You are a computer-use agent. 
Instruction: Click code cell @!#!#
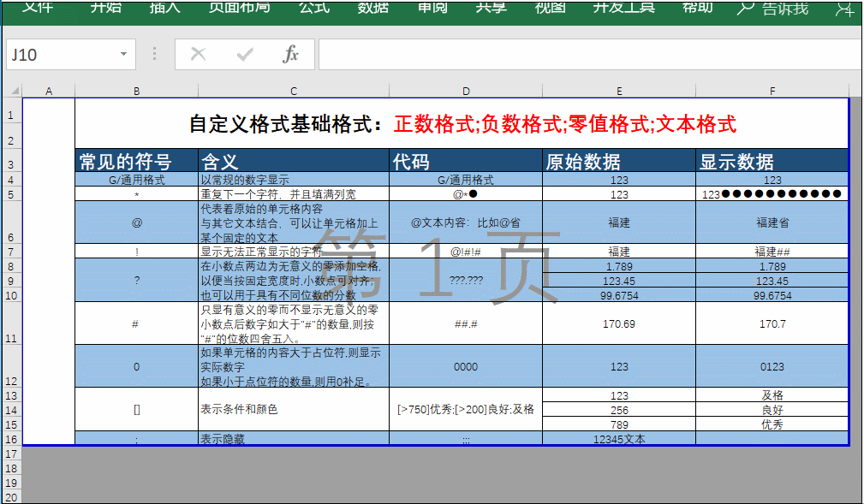(466, 252)
